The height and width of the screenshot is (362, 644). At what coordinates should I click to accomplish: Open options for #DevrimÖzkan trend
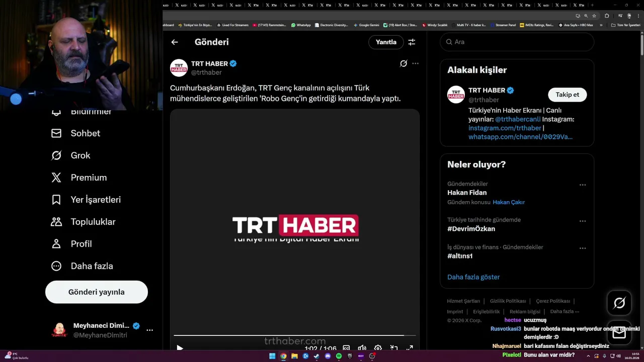pyautogui.click(x=583, y=221)
